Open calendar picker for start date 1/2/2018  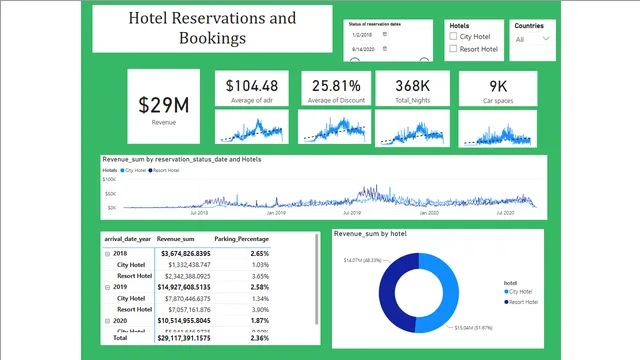pyautogui.click(x=384, y=35)
